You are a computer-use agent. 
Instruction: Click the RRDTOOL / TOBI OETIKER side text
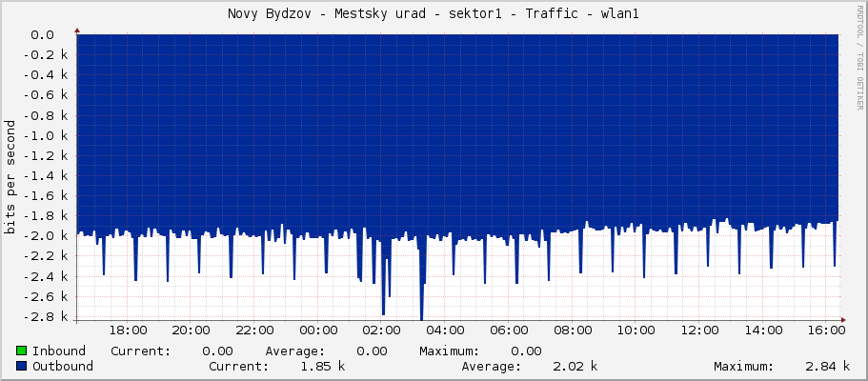coord(859,56)
